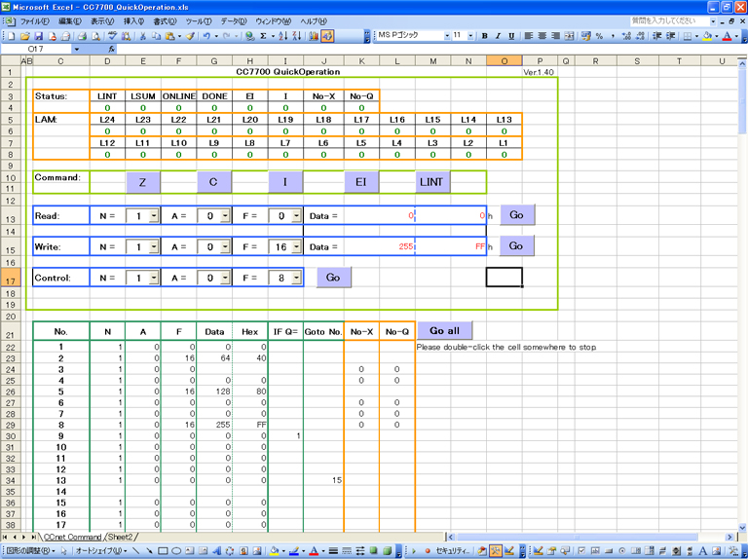Click the help question input box
This screenshot has width=748, height=560.
[669, 21]
